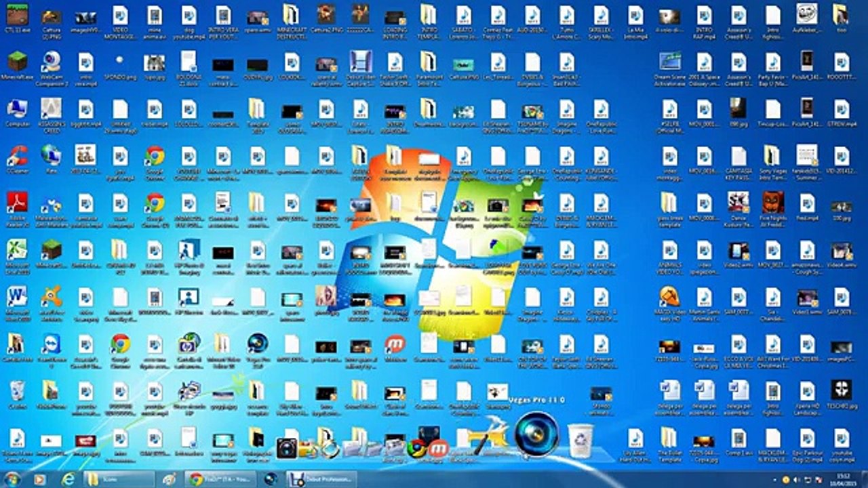
Task: Click the large Vegas Pro 11.0 dock icon
Action: pyautogui.click(x=536, y=434)
